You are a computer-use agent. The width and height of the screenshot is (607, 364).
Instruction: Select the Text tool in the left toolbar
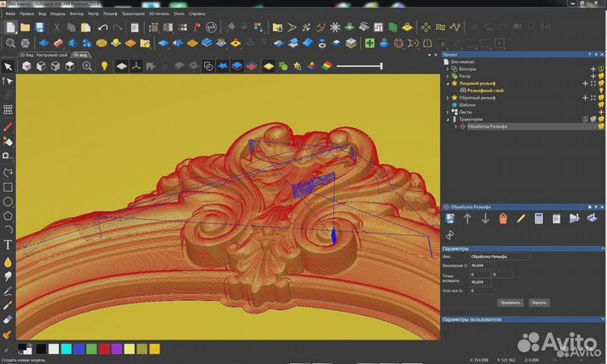(x=8, y=244)
